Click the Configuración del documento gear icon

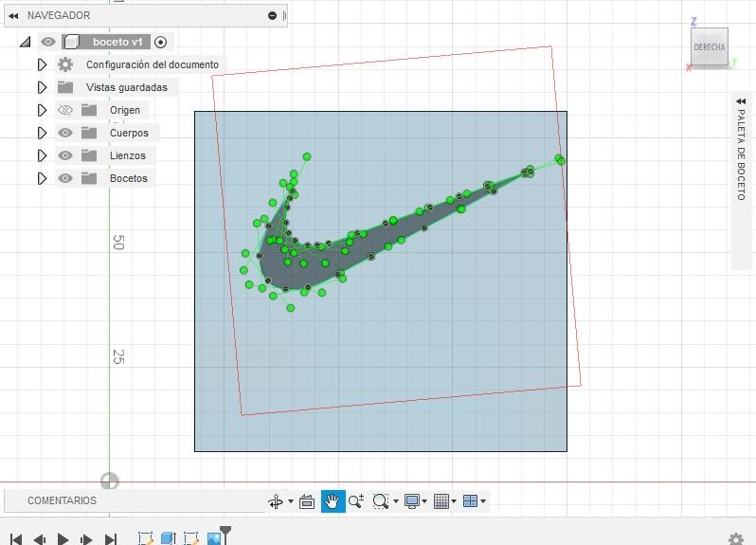(65, 64)
